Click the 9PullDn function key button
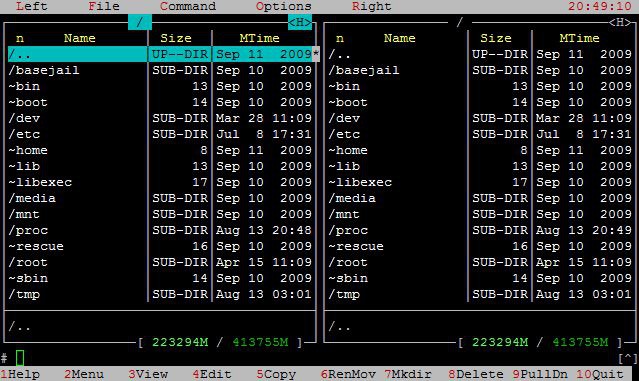This screenshot has height=381, width=639. (540, 374)
